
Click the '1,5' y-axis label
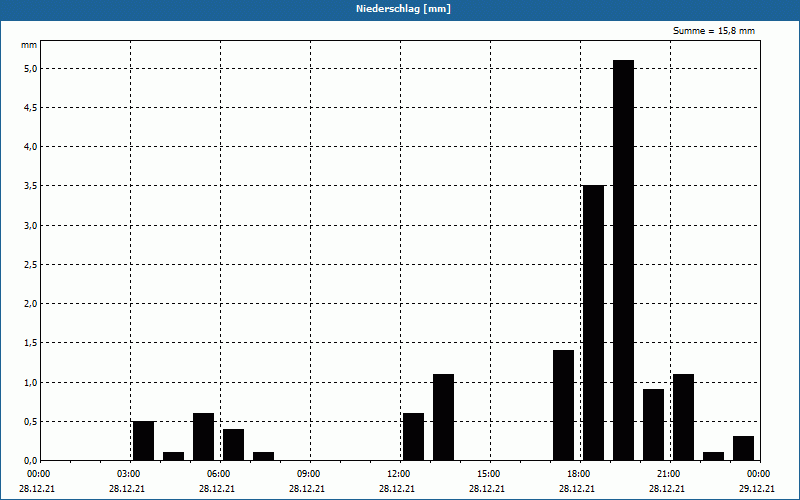(30, 343)
